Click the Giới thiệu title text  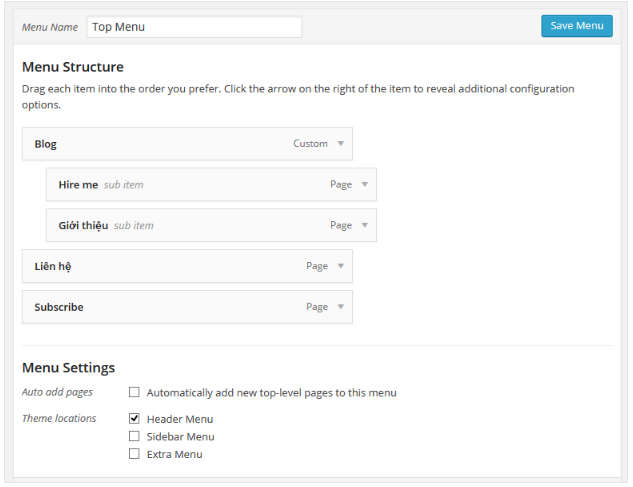click(83, 226)
